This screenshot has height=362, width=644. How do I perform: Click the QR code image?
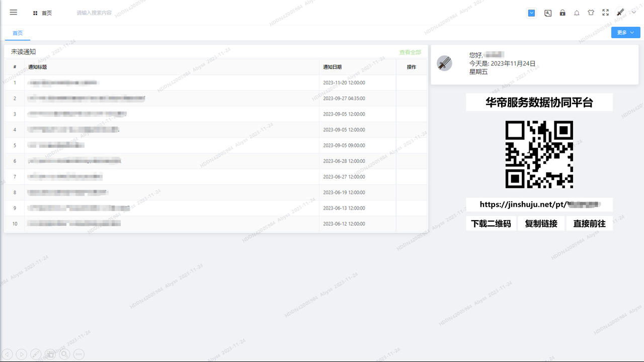pyautogui.click(x=539, y=154)
